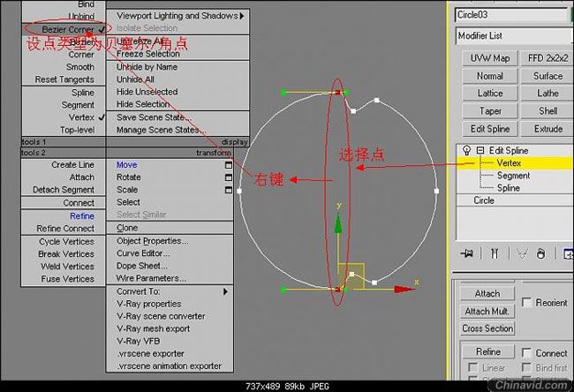Choose Freeze Selection in display menu
Viewport: 574px width, 392px height.
[x=148, y=54]
